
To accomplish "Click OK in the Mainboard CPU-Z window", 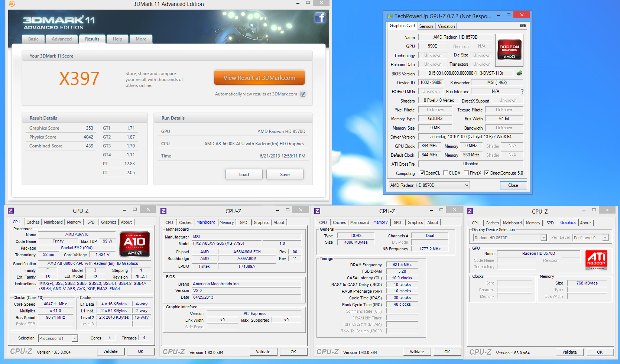I will point(293,352).
